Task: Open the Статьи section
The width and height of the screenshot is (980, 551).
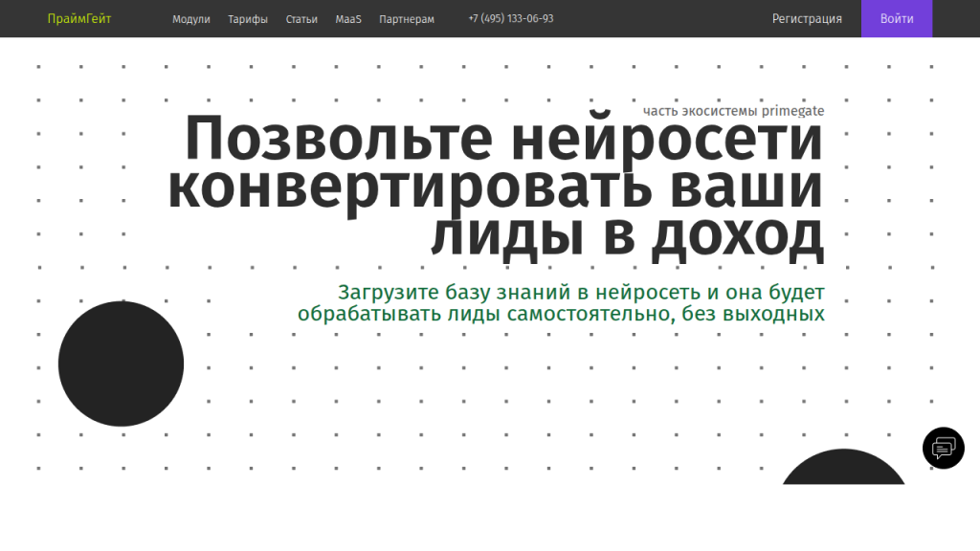Action: point(301,19)
